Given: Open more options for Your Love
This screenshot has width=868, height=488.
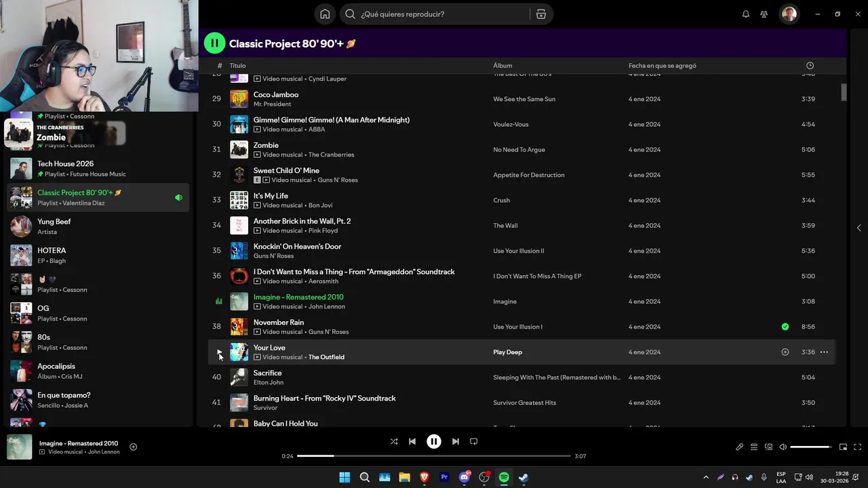Looking at the screenshot, I should [824, 352].
